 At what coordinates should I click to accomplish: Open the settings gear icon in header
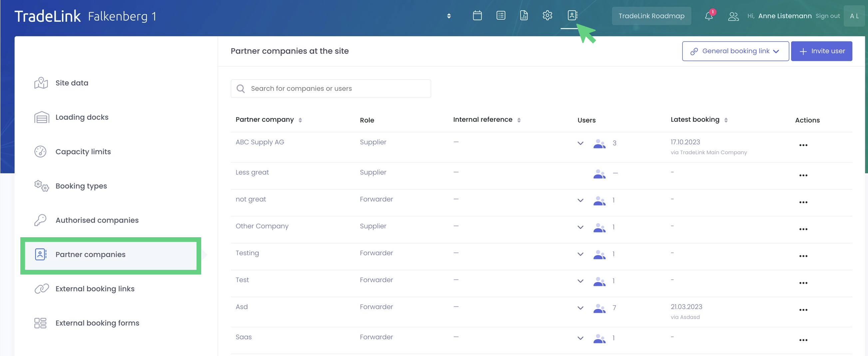(x=547, y=16)
